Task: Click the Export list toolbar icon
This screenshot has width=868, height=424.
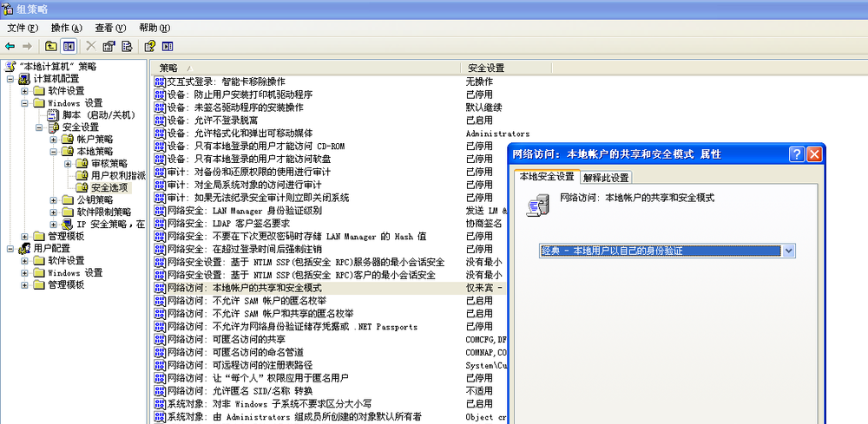Action: click(127, 46)
